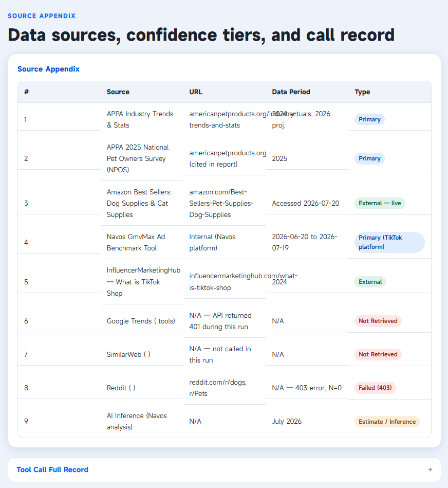Viewport: 448px width, 488px height.
Task: Click the plus icon beside Tool Call Full Record
Action: [431, 469]
